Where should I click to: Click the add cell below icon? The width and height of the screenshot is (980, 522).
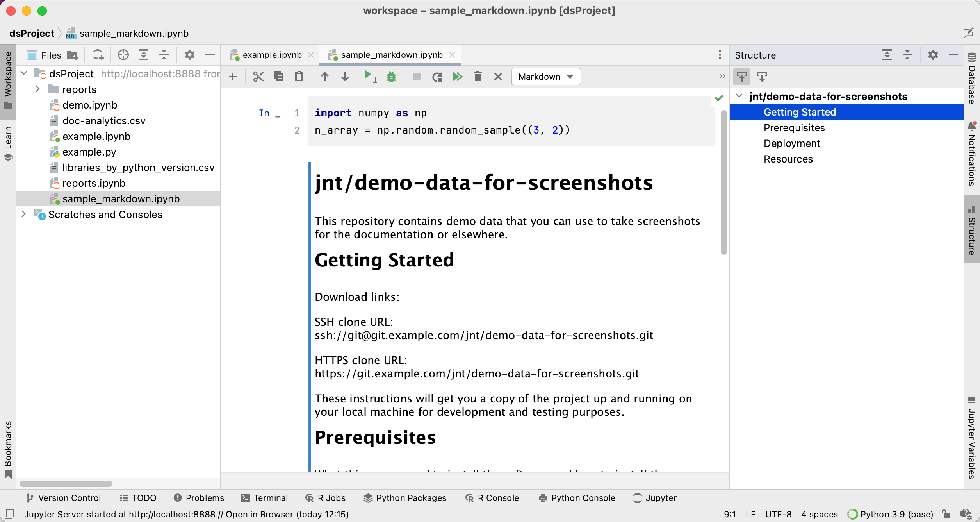(233, 77)
